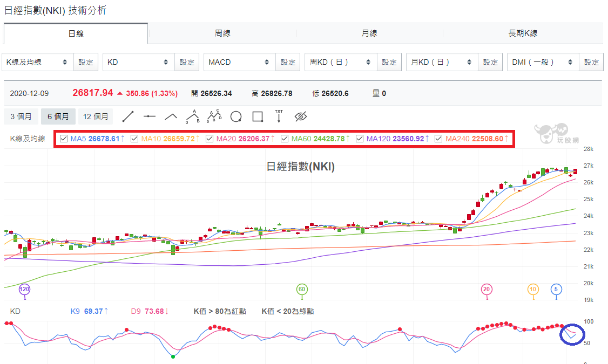The height and width of the screenshot is (364, 608).
Task: Choose the TXT annotation tool
Action: (x=279, y=116)
